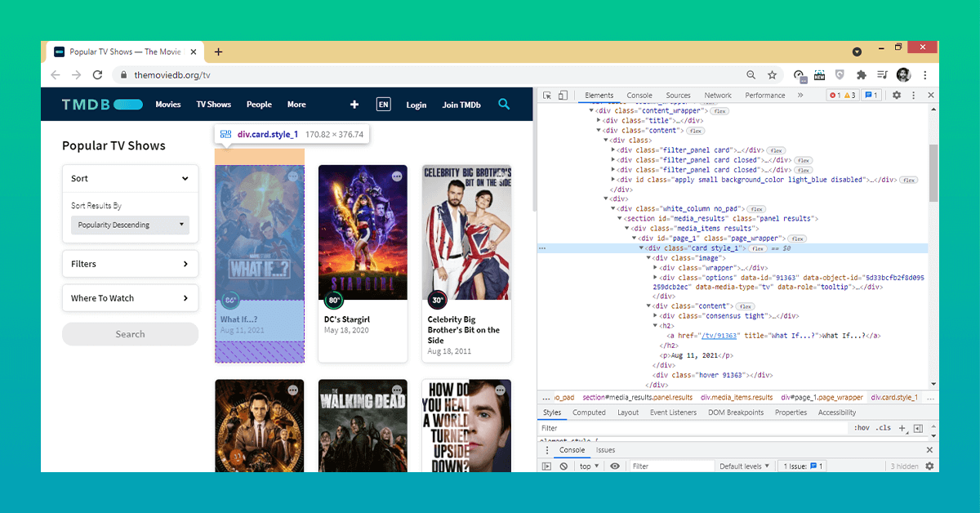Toggle the device toolbar icon in DevTools
Image resolution: width=980 pixels, height=513 pixels.
563,96
